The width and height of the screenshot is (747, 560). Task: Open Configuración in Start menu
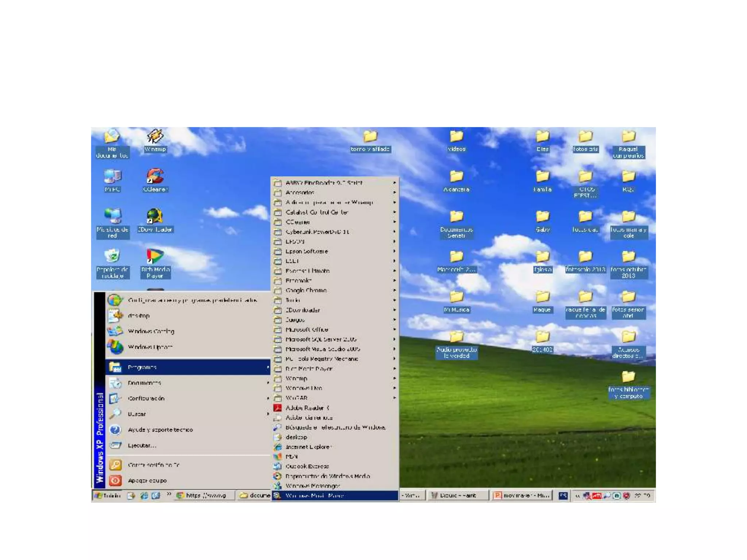146,398
